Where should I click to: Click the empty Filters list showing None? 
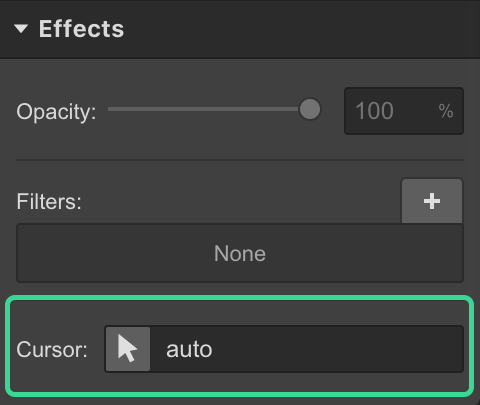[x=240, y=253]
